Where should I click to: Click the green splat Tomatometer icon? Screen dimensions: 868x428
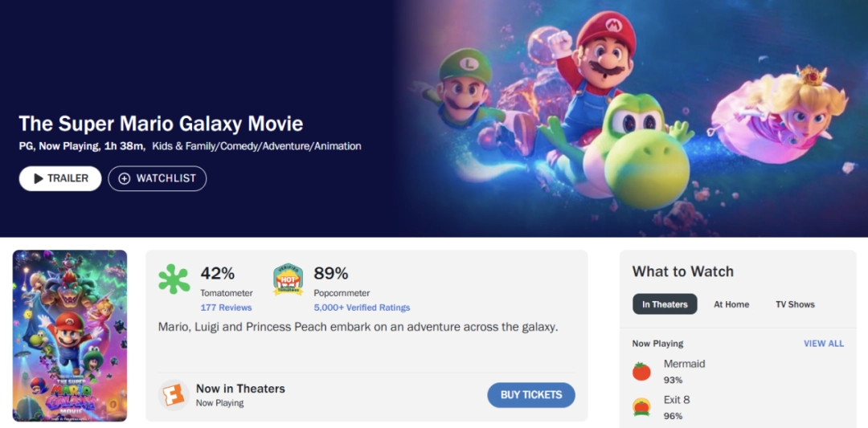(174, 279)
